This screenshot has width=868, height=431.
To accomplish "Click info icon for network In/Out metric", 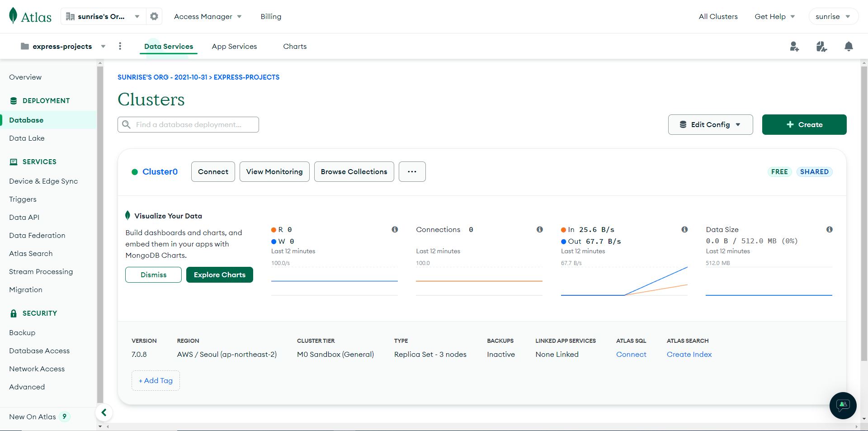I will (684, 229).
